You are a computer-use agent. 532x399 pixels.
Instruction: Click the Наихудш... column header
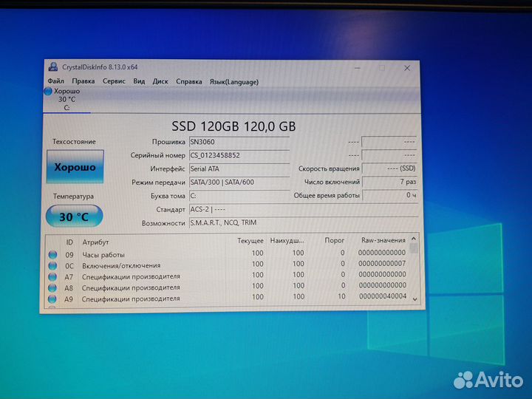click(x=287, y=241)
